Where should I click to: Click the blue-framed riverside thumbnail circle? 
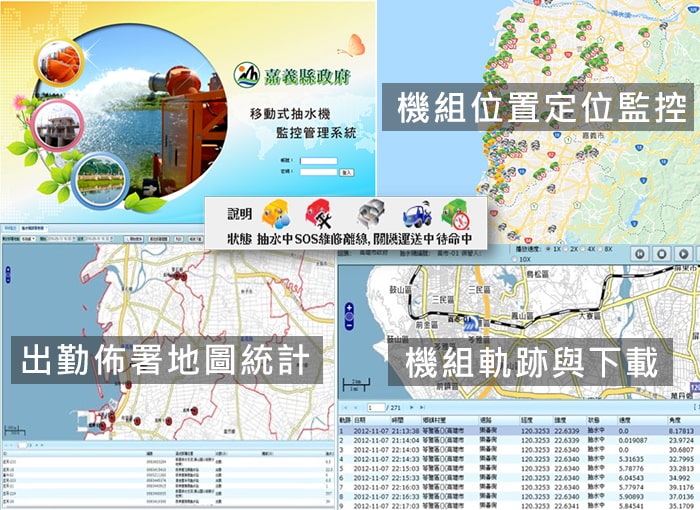tap(100, 180)
